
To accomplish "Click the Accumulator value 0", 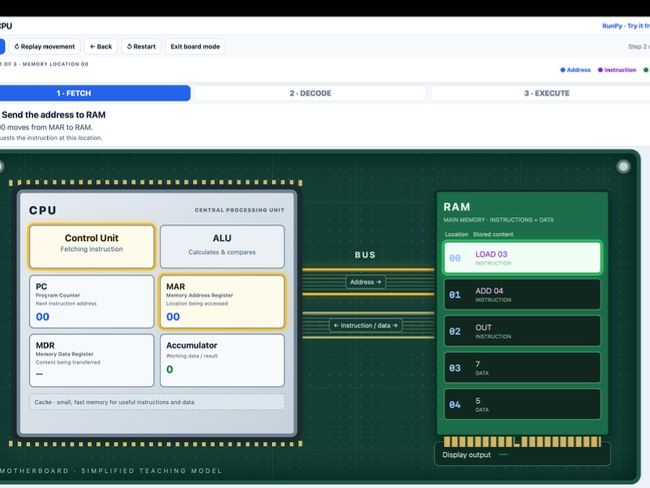I will pos(170,369).
